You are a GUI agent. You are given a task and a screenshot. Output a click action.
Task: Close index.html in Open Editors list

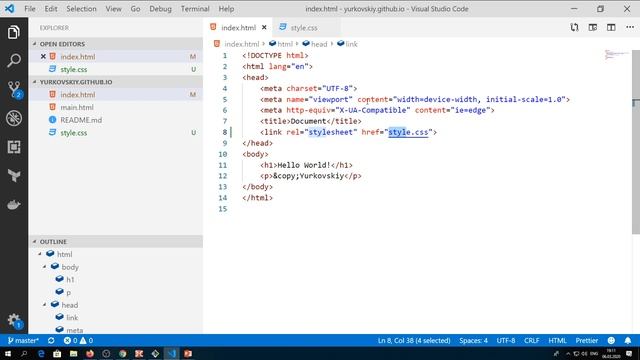[x=43, y=56]
